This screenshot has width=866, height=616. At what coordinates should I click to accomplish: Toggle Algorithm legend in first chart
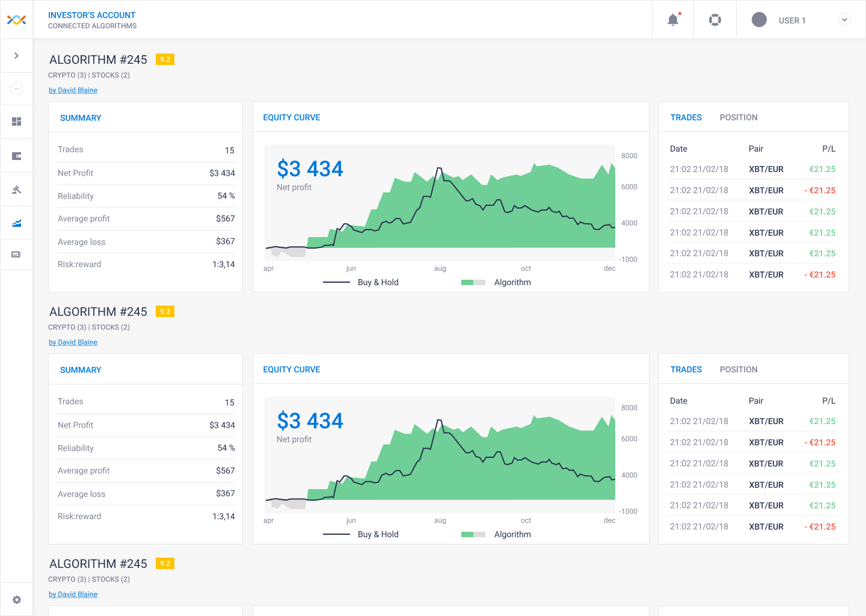[x=496, y=282]
